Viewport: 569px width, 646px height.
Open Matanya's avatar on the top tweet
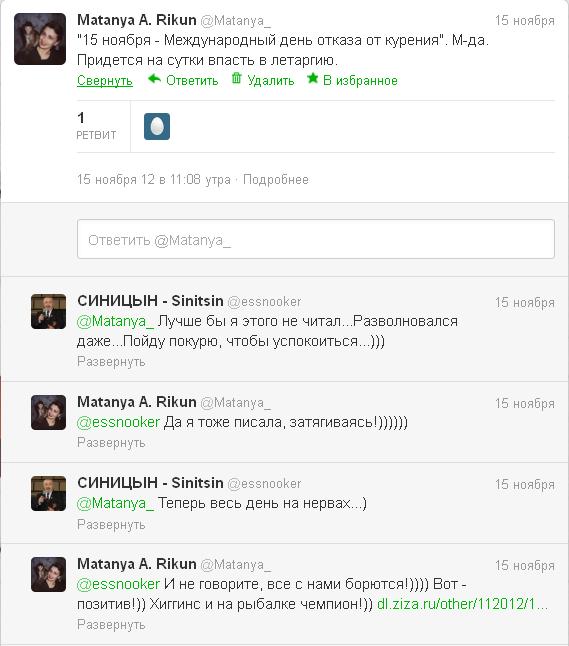[x=40, y=39]
